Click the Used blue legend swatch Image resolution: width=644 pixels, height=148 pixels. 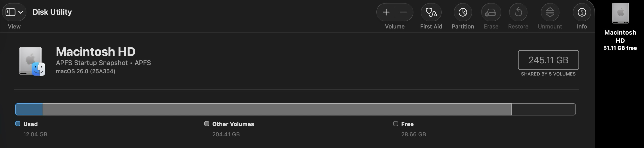tap(18, 124)
